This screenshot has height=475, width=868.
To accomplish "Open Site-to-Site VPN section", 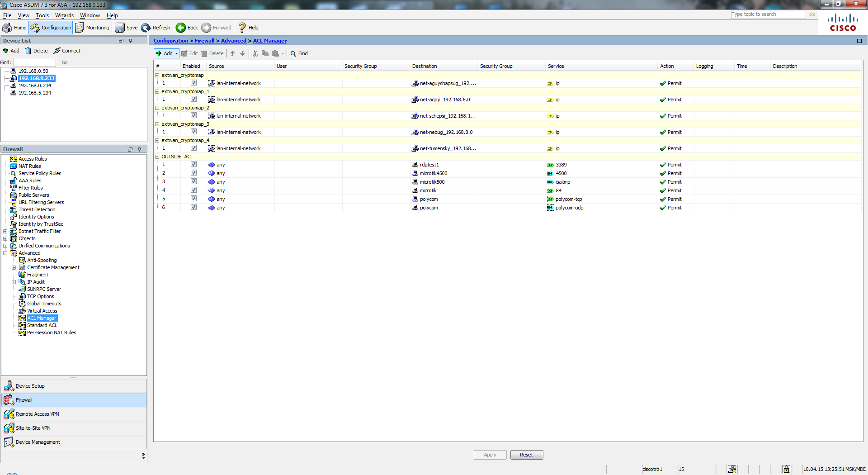I will click(x=74, y=428).
